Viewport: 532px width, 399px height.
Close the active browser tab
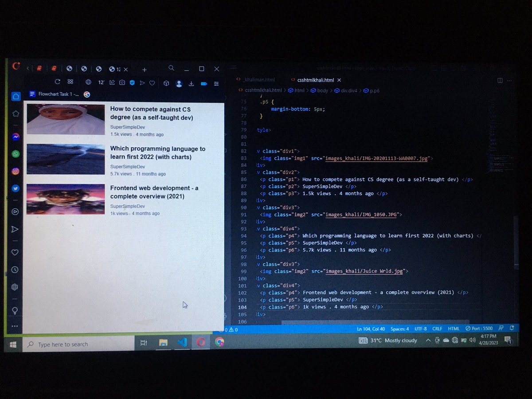[125, 70]
